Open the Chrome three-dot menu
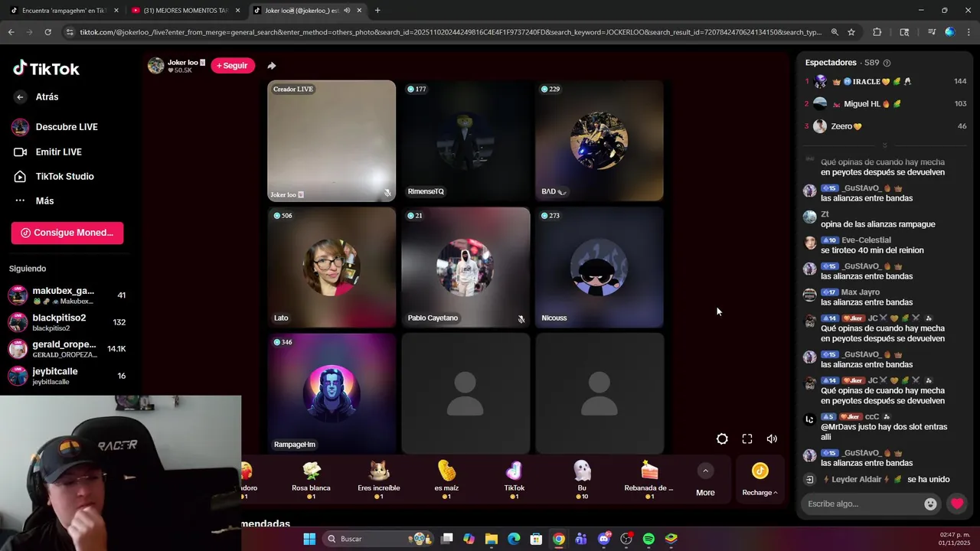 969,32
